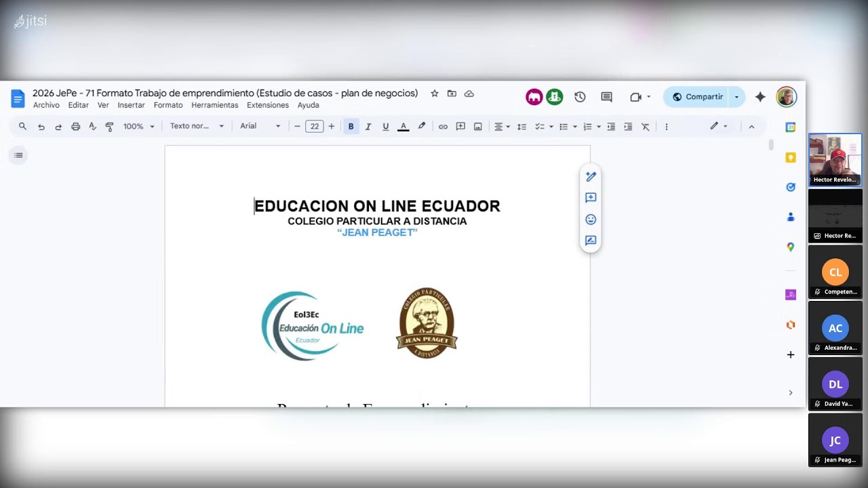Check the cloud save status icon
Screen dimensions: 868x488
point(469,94)
